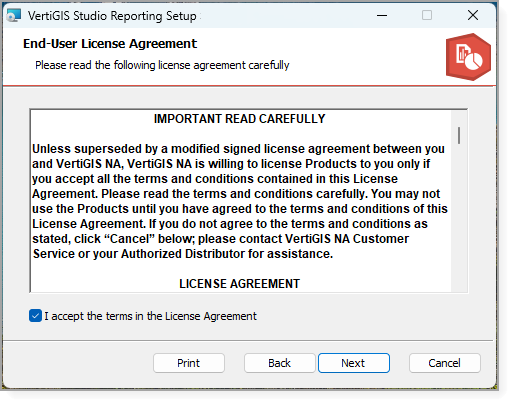Minimize the setup window
This screenshot has height=406, width=514.
coord(382,15)
